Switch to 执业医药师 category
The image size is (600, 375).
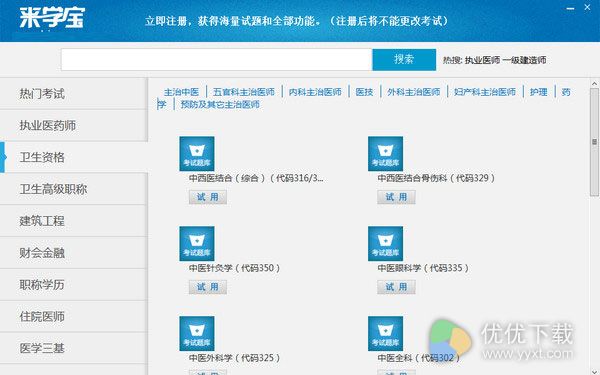coord(73,125)
